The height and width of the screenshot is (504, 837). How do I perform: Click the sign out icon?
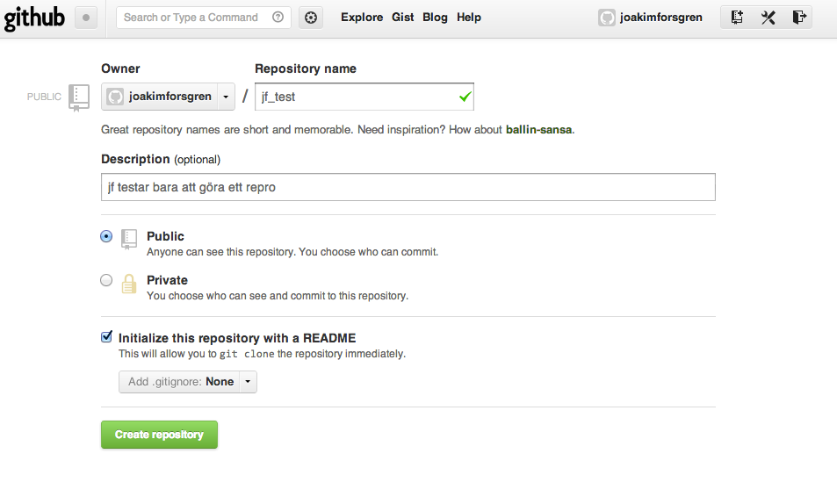[x=798, y=18]
